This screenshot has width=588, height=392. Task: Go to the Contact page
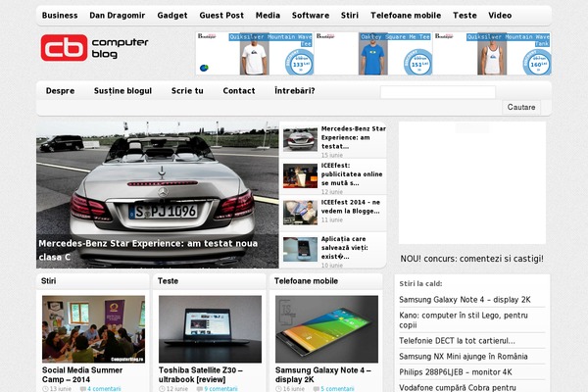coord(239,91)
